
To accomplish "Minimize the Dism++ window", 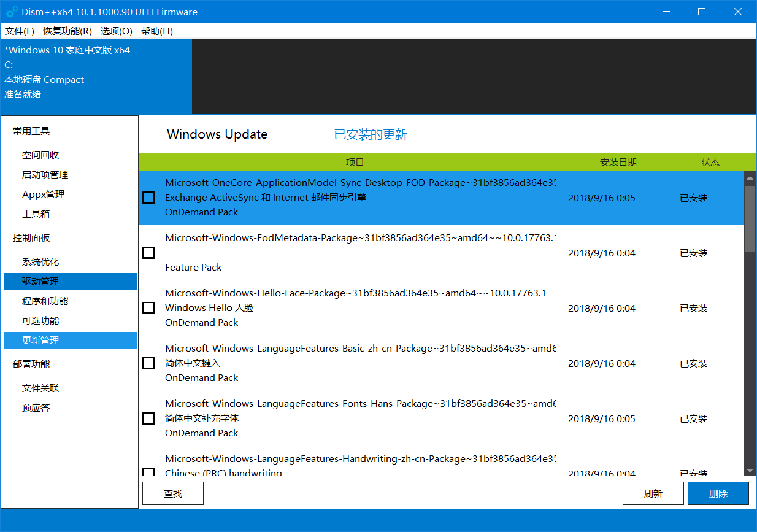I will click(665, 12).
